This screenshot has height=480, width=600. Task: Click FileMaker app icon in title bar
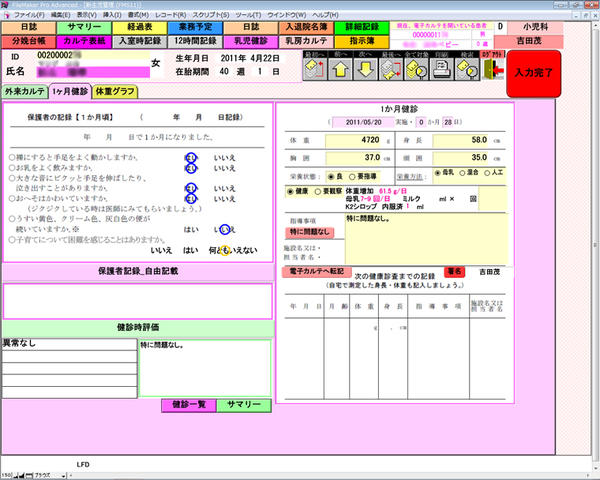(x=5, y=5)
